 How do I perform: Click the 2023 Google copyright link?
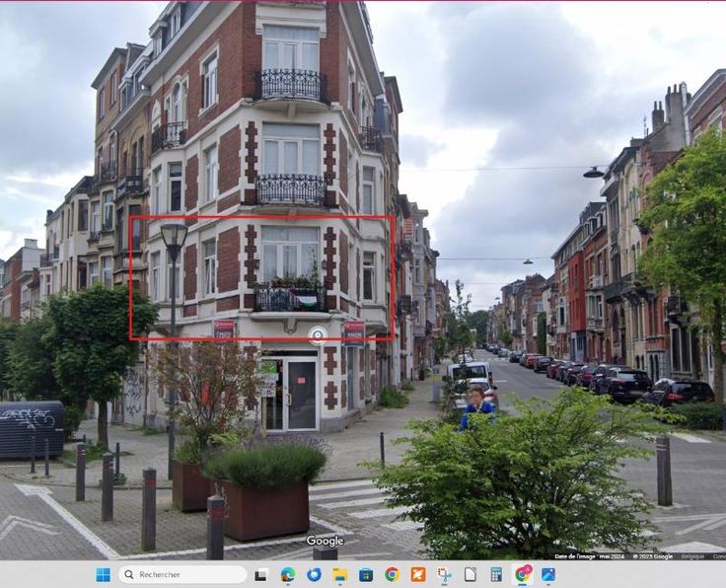651,556
